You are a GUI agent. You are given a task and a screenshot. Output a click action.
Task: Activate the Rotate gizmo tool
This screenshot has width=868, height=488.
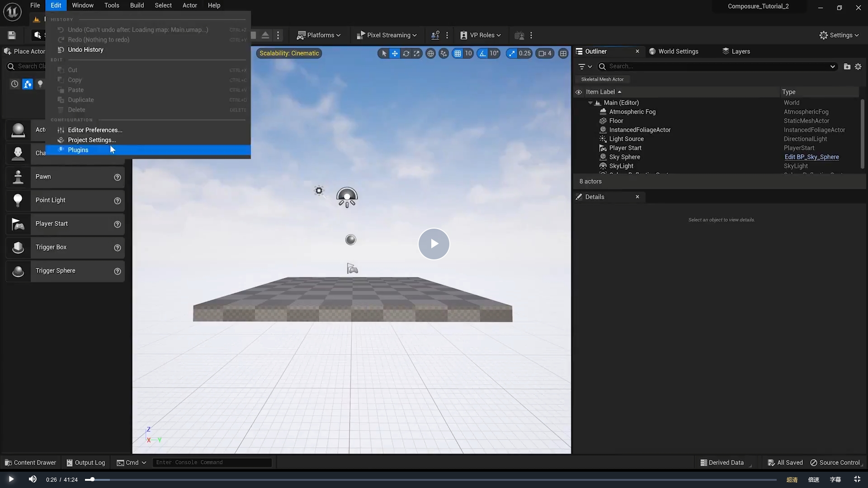point(406,53)
